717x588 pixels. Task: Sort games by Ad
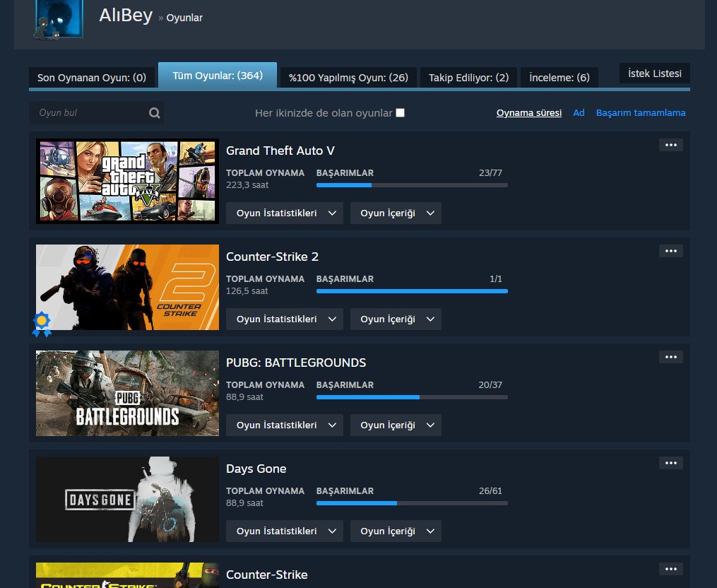coord(579,112)
